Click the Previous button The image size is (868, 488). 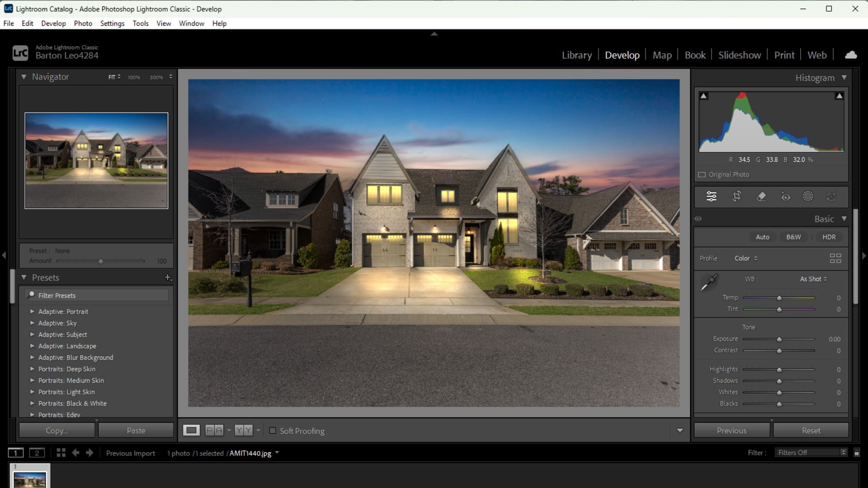coord(731,431)
